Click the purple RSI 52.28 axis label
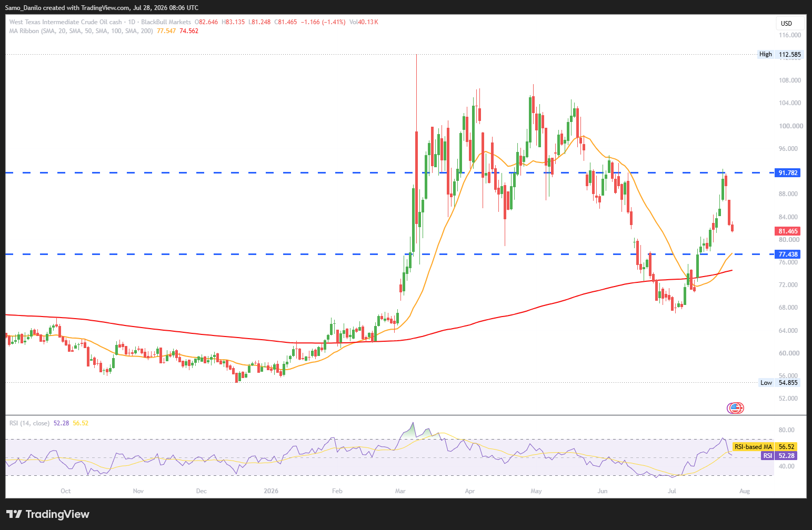Image resolution: width=812 pixels, height=530 pixels. click(779, 456)
